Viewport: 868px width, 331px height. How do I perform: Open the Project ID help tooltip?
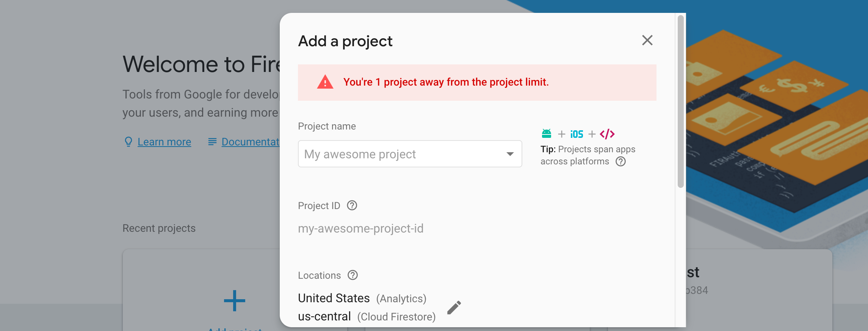click(x=352, y=206)
